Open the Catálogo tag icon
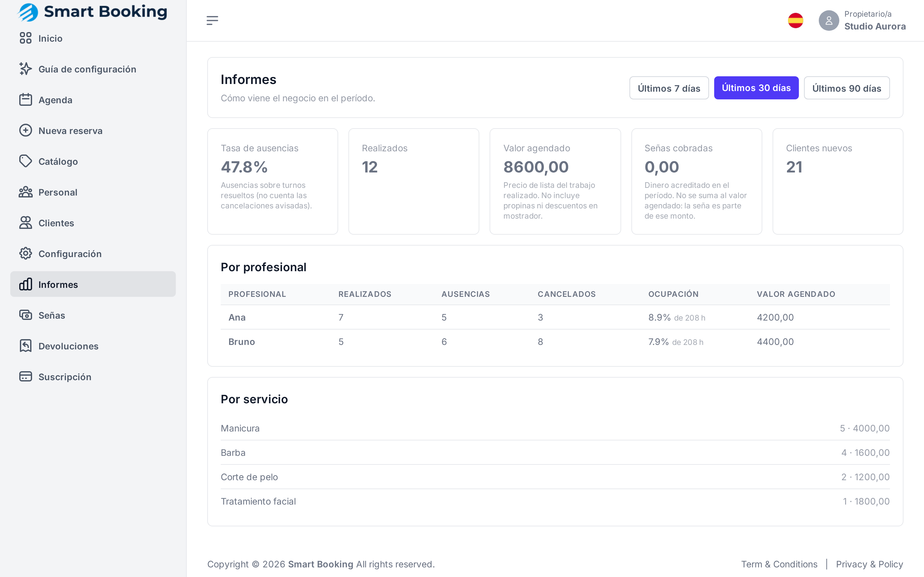The image size is (924, 577). click(26, 162)
